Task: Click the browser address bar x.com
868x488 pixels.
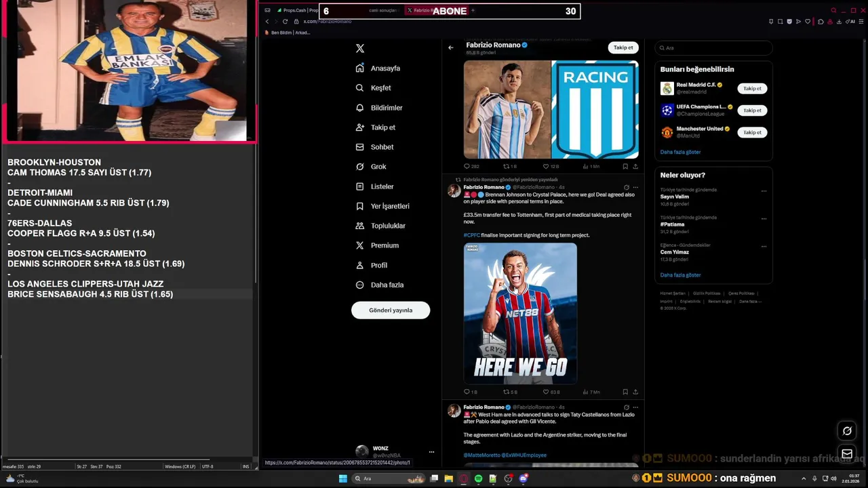Action: (328, 22)
